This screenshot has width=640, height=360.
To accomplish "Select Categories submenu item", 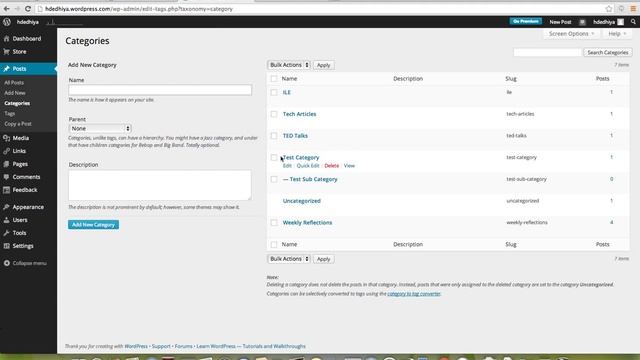I will point(17,103).
